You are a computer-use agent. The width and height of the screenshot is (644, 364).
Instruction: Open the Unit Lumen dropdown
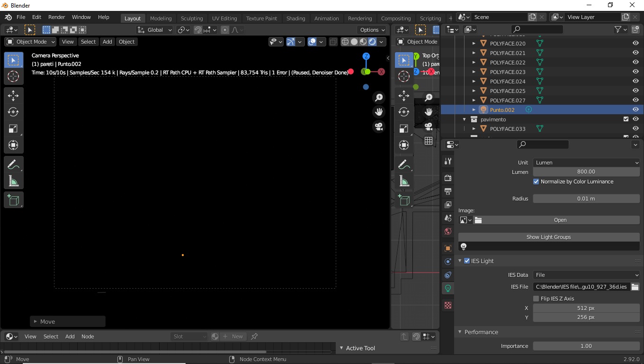[x=586, y=163]
